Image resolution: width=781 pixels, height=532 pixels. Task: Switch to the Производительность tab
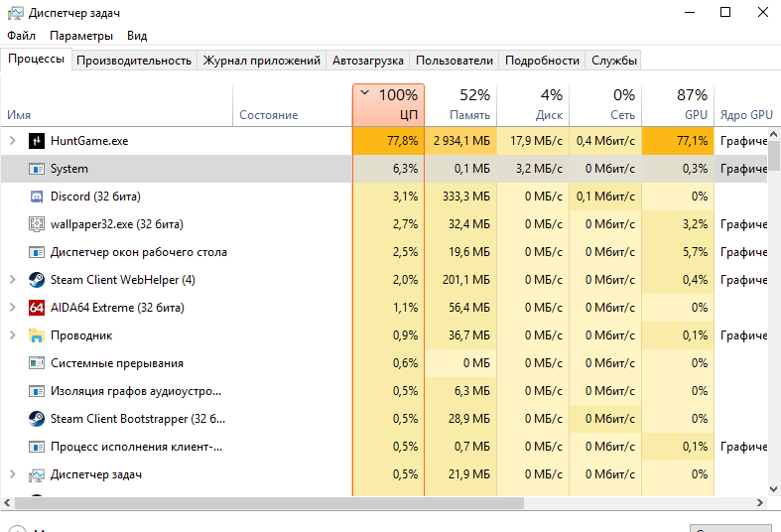tap(134, 61)
